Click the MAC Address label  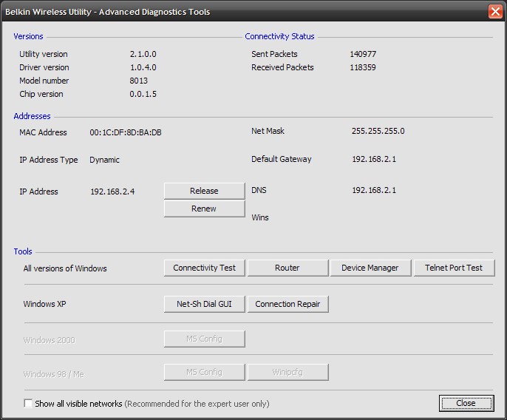click(43, 132)
